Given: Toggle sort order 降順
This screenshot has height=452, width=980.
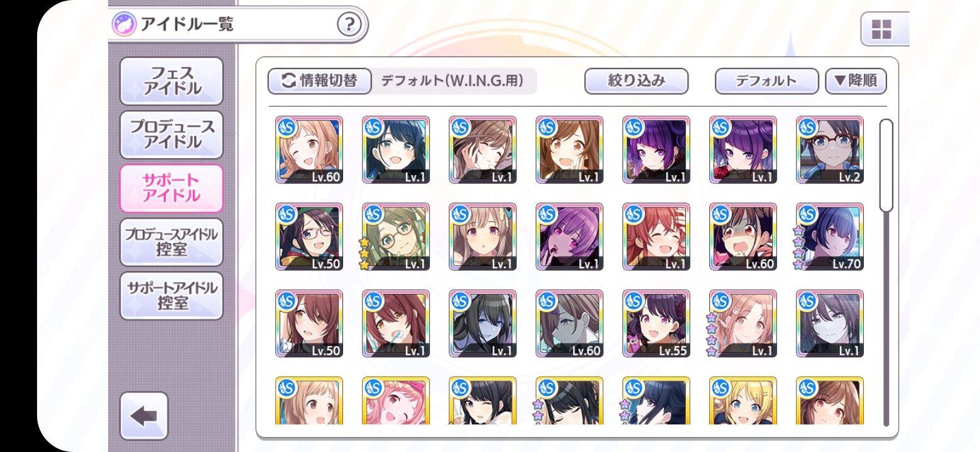Looking at the screenshot, I should 856,81.
